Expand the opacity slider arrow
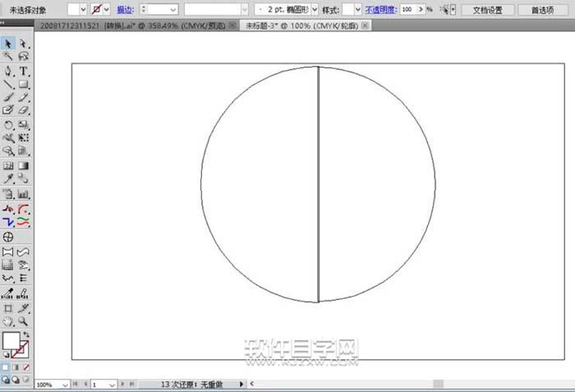 click(421, 9)
